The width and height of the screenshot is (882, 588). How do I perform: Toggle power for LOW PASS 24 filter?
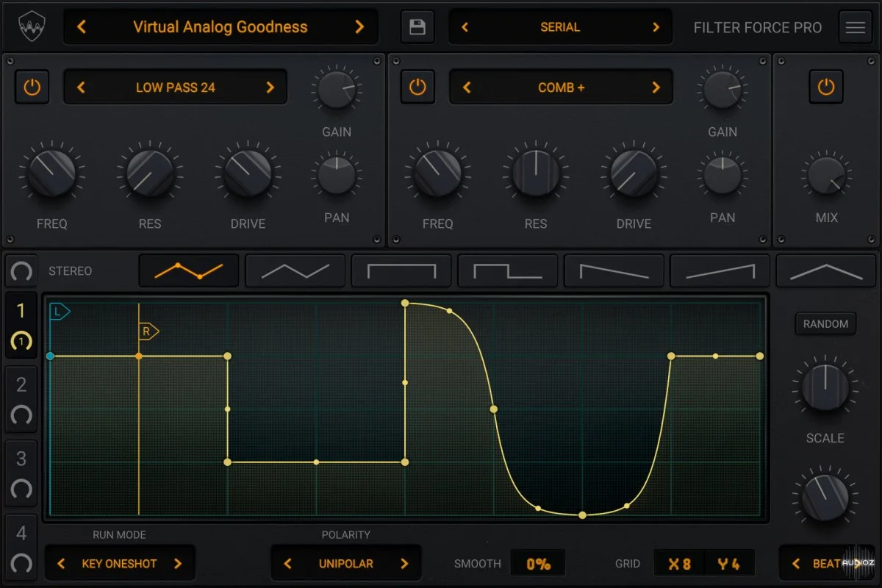tap(32, 87)
